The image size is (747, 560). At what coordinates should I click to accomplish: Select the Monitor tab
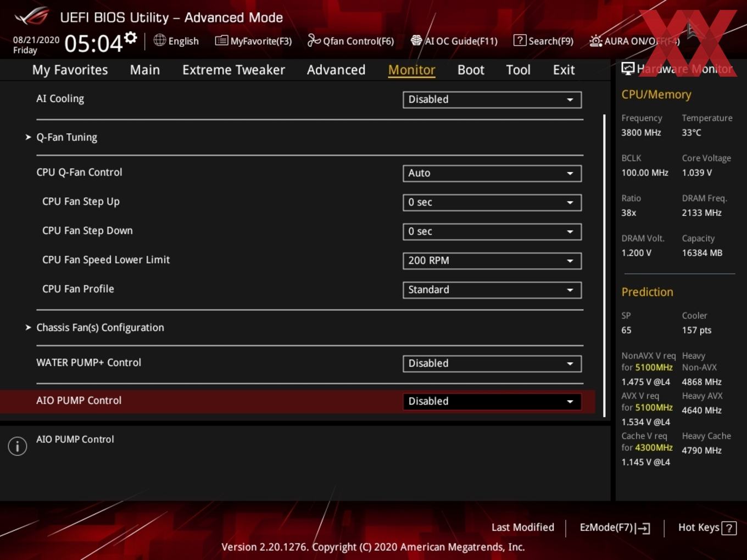[411, 70]
